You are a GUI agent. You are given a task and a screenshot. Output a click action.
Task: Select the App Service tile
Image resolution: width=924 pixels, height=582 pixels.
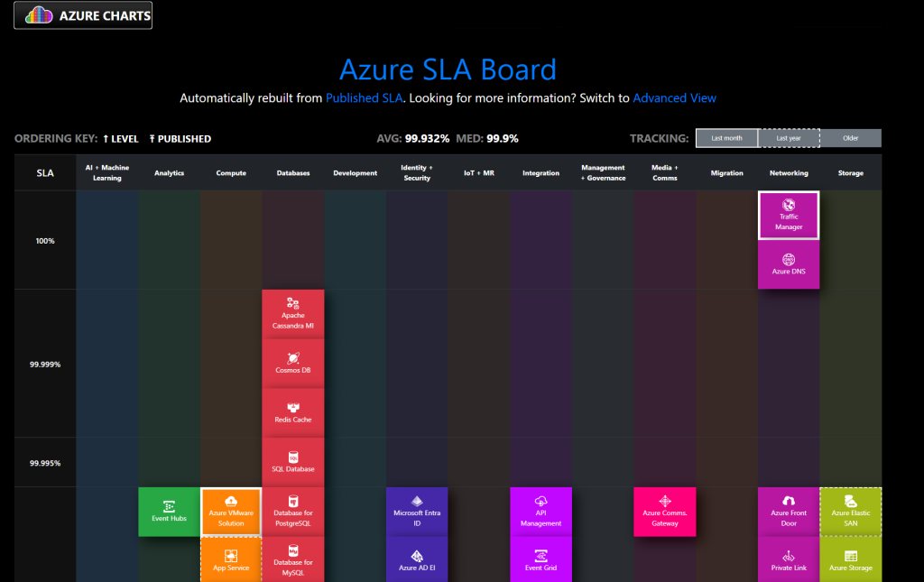(x=231, y=559)
